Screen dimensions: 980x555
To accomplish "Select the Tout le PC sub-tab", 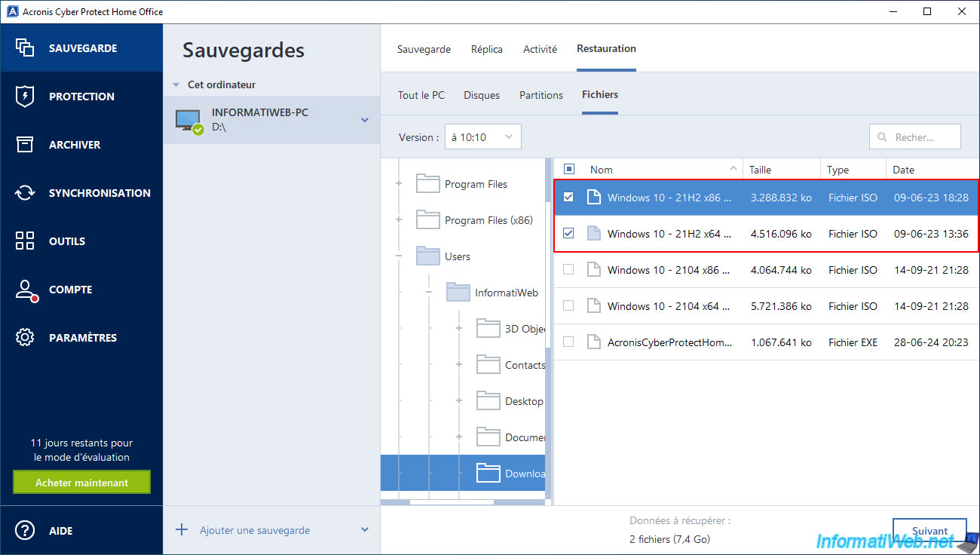I will 421,95.
